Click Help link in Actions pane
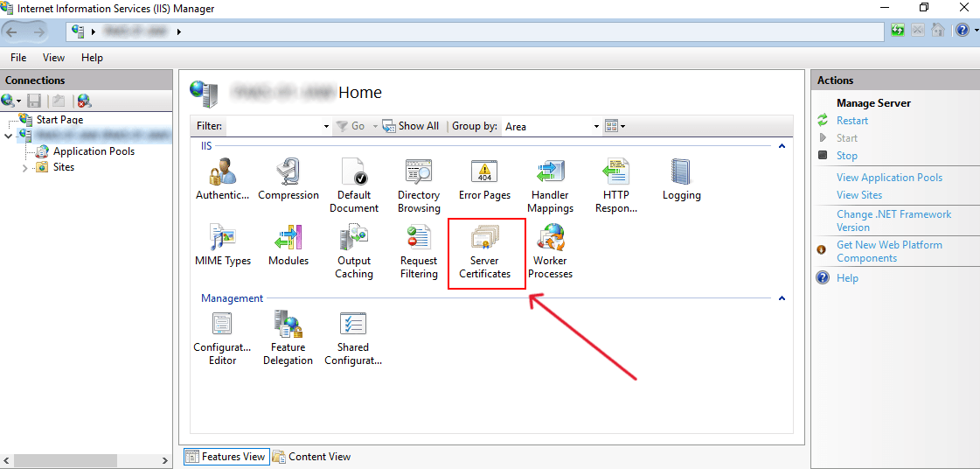Viewport: 980px width, 469px height. [x=847, y=277]
